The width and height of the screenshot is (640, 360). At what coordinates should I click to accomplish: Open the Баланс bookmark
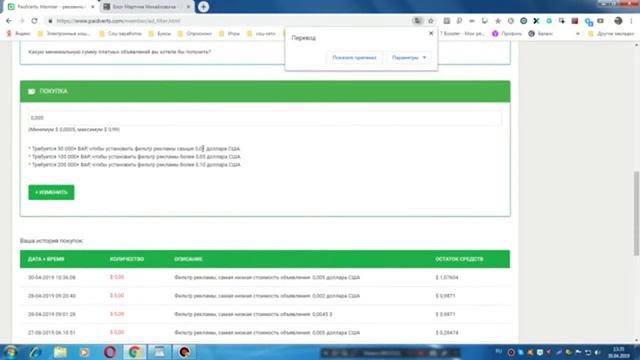coord(540,33)
